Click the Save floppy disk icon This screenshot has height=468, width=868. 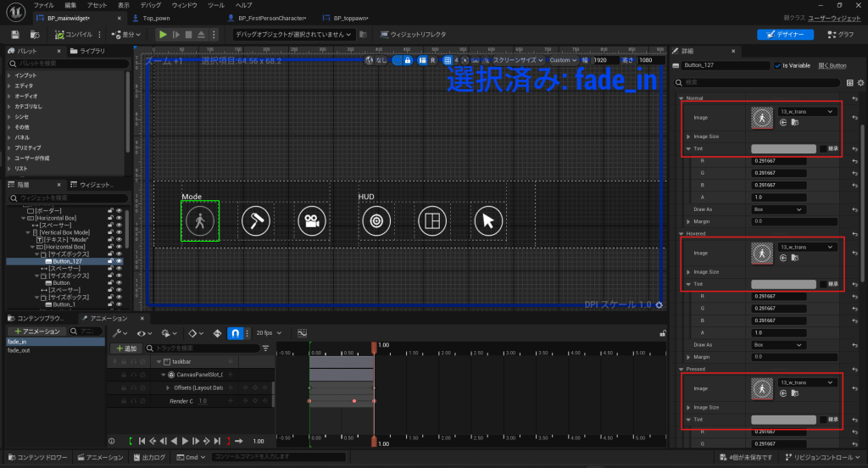15,35
